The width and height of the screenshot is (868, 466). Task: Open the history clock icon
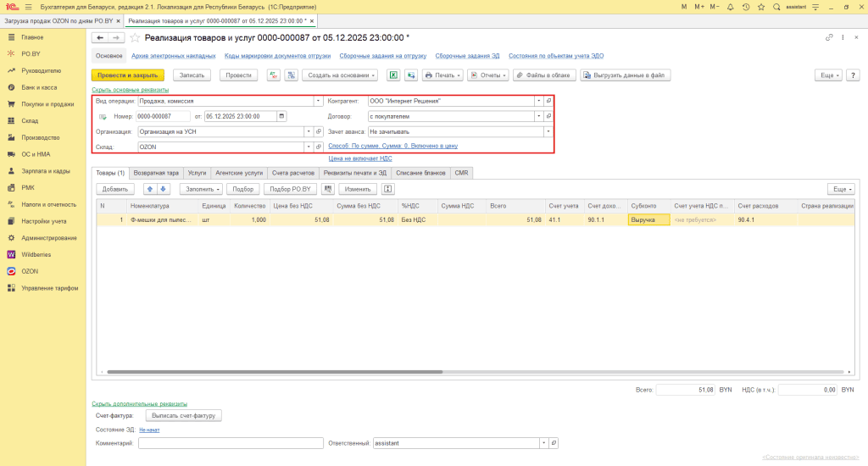click(x=746, y=7)
